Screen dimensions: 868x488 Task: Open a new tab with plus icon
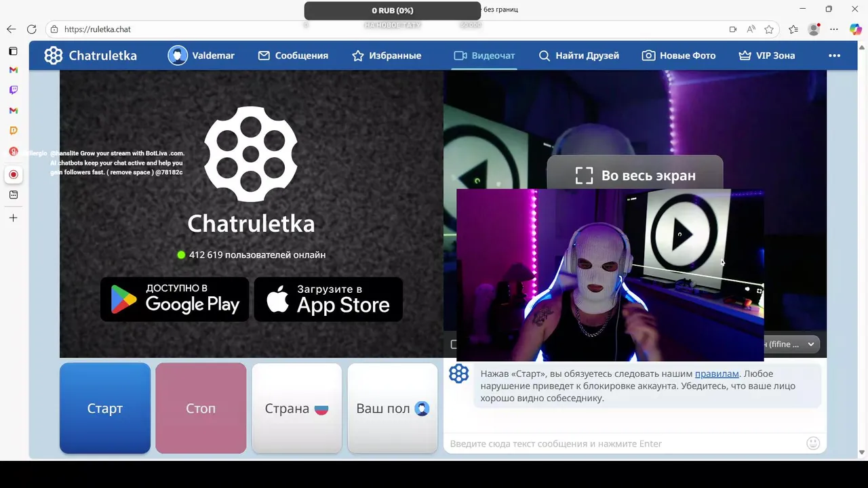(x=13, y=218)
